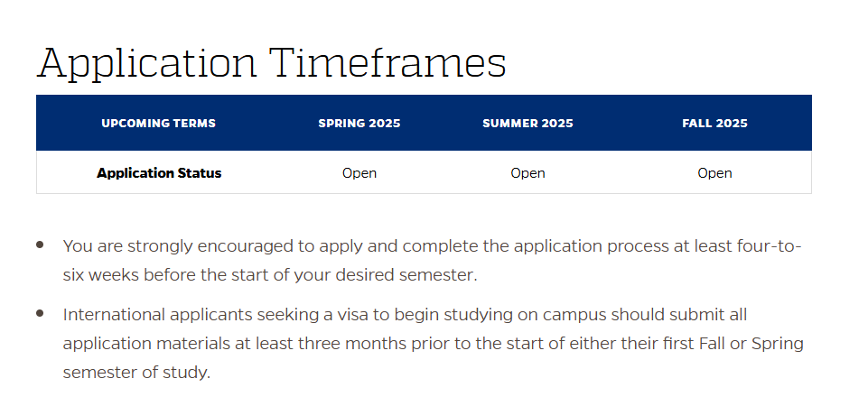Select the Application Status row label

pyautogui.click(x=159, y=173)
